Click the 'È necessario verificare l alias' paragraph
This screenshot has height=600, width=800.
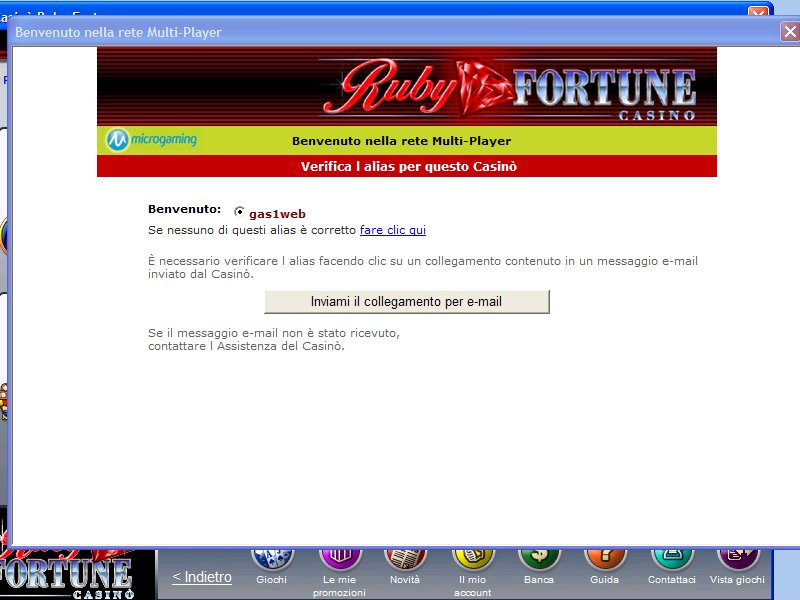[x=423, y=267]
